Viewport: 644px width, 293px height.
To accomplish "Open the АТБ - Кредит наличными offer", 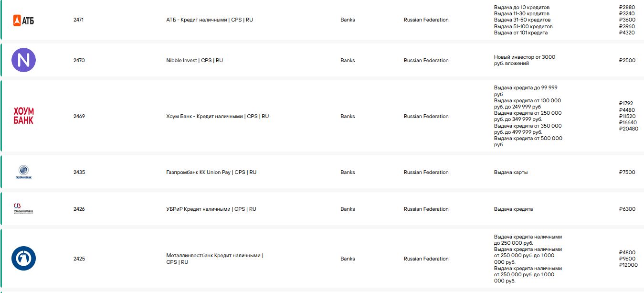I will [209, 20].
